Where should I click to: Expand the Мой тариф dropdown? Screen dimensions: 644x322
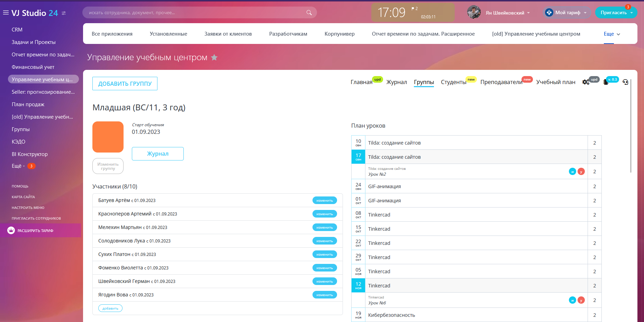coord(568,13)
